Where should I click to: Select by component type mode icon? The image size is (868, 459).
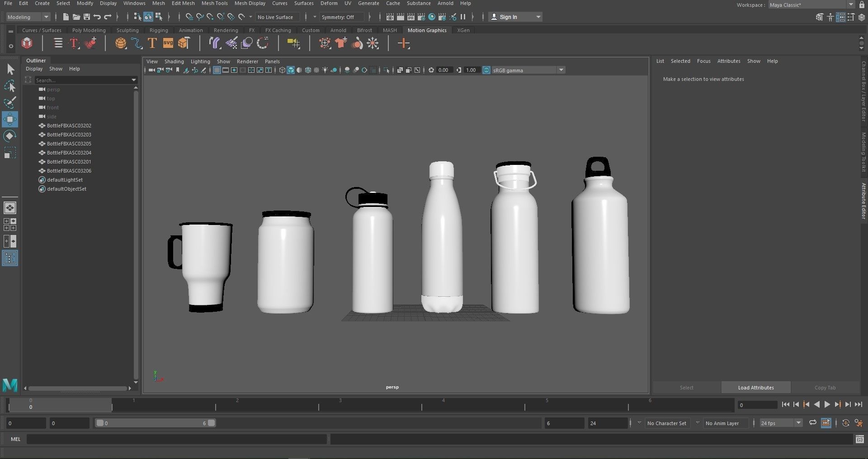coord(159,17)
